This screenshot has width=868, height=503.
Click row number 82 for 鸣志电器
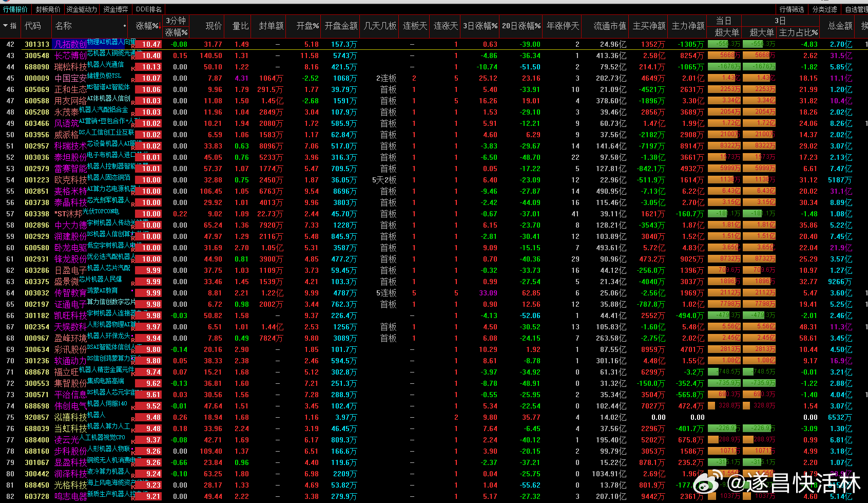tap(10, 496)
